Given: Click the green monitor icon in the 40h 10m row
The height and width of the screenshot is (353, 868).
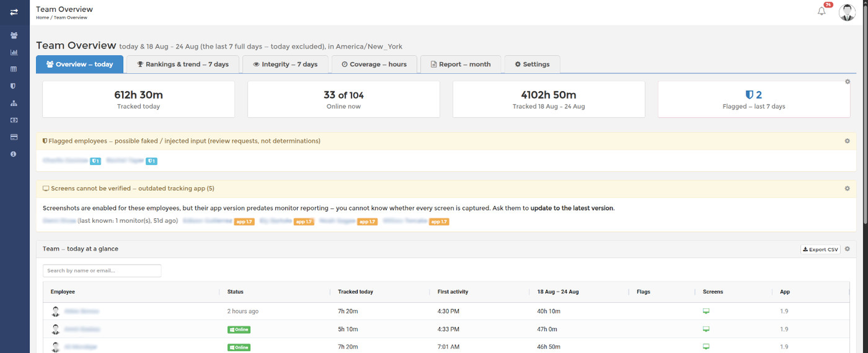Looking at the screenshot, I should tap(706, 311).
